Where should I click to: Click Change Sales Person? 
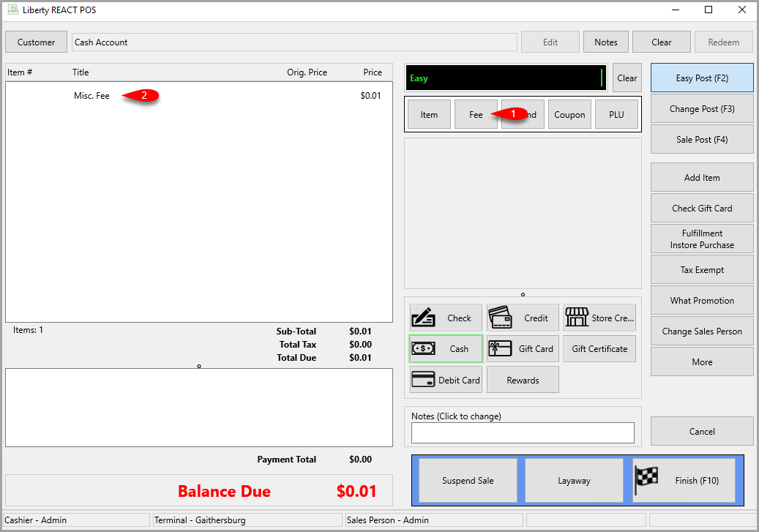tap(702, 331)
